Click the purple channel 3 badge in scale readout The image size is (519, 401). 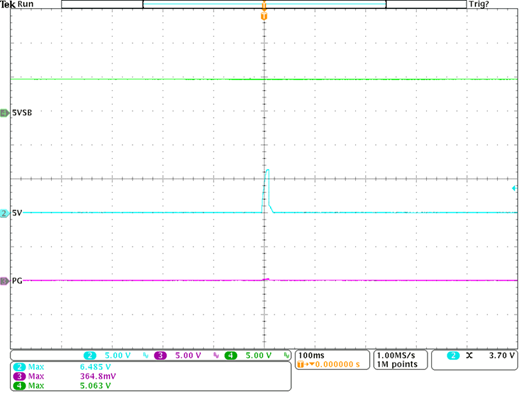160,356
